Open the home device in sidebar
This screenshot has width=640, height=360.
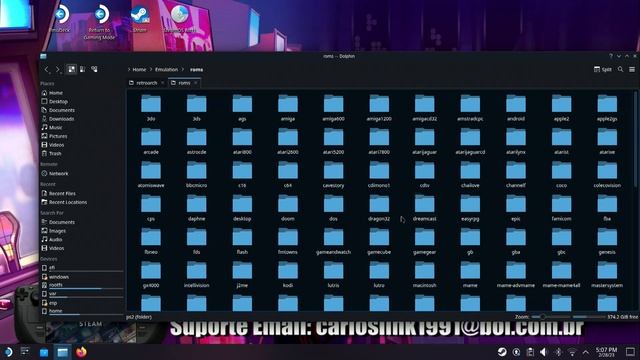(82, 311)
